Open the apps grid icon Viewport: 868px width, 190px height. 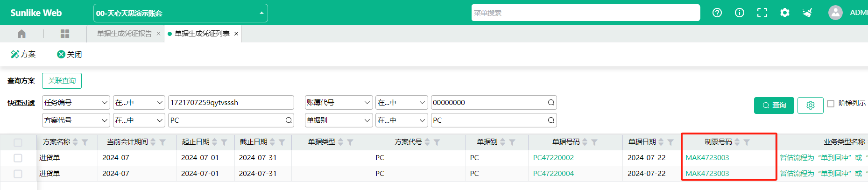pos(65,34)
